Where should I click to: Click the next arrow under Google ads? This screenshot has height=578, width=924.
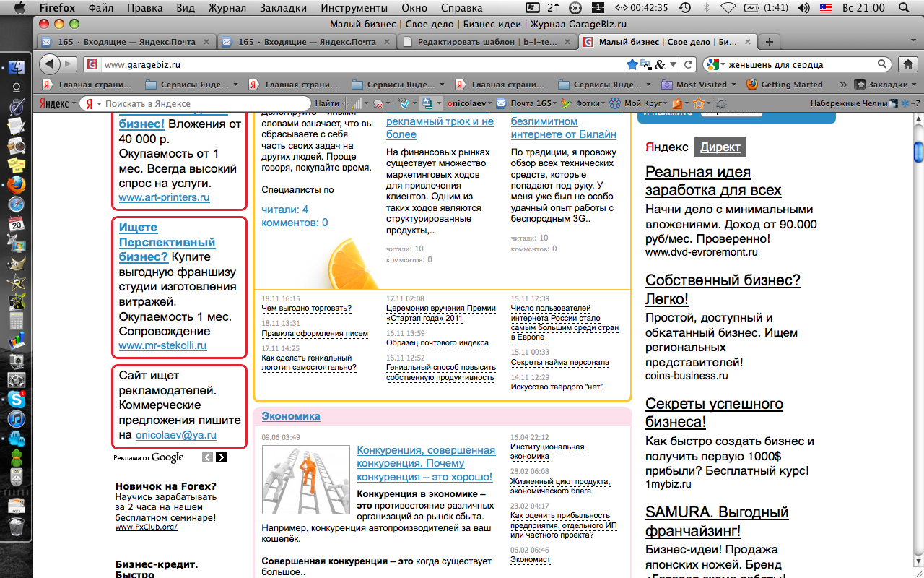click(x=221, y=457)
